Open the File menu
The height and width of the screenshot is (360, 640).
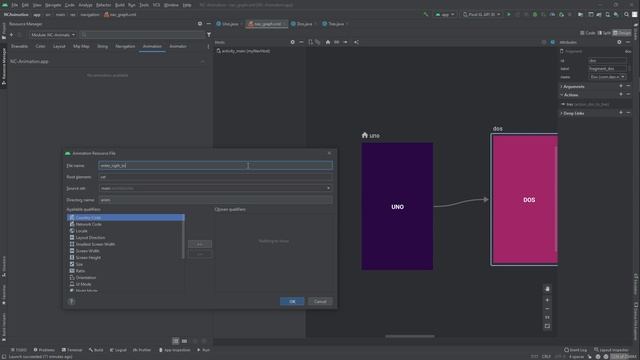(x=15, y=5)
